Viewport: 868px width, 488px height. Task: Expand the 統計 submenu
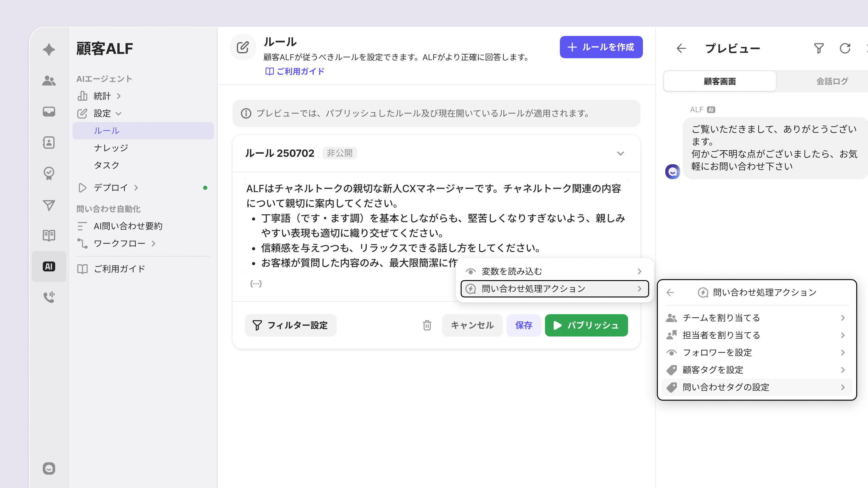click(x=118, y=96)
